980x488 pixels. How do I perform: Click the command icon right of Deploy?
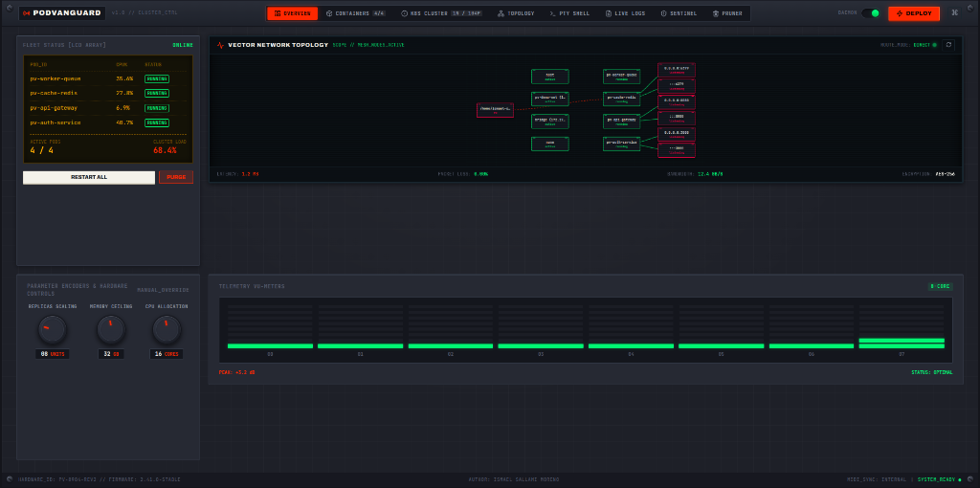(954, 13)
